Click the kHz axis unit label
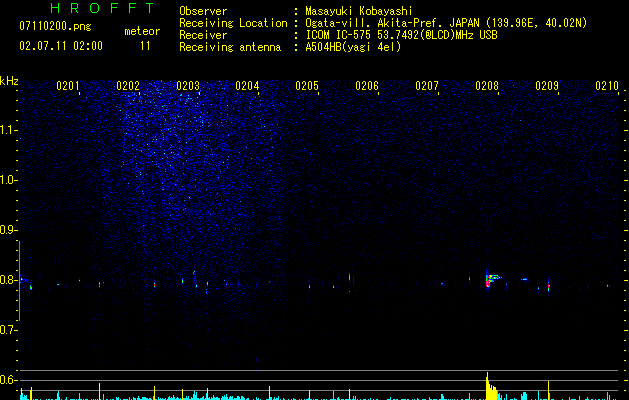This screenshot has width=629, height=400. (9, 81)
